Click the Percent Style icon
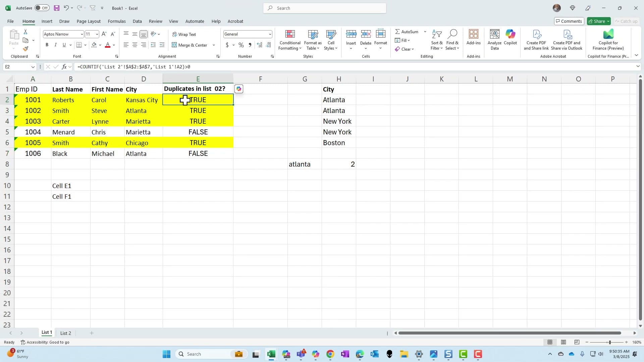Image resolution: width=644 pixels, height=362 pixels. click(241, 45)
